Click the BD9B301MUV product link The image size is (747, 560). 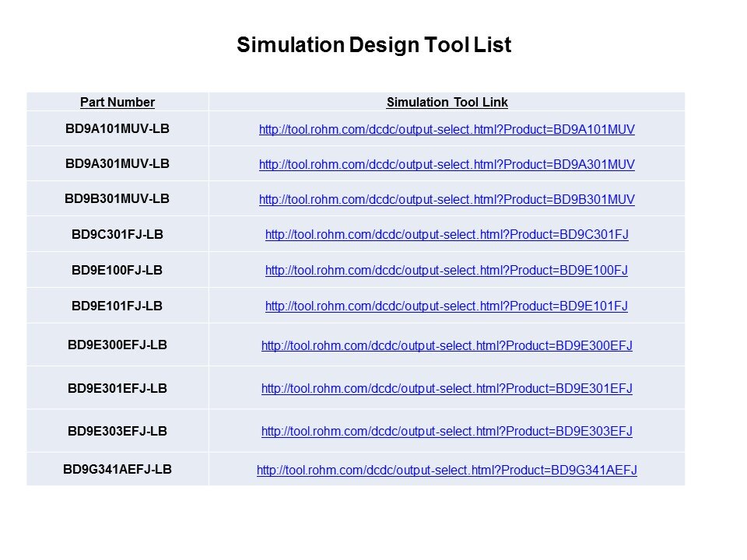pos(447,200)
